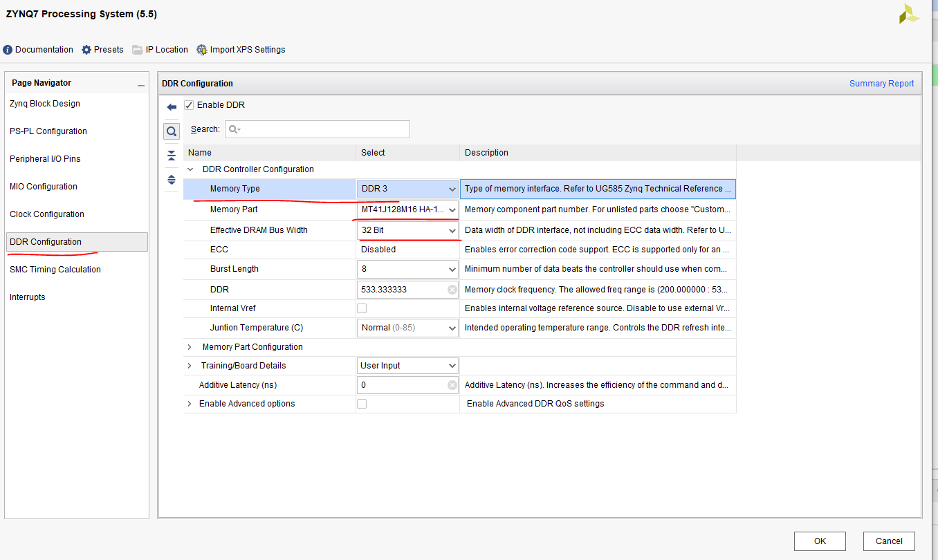938x560 pixels.
Task: Go to Zynq Block Design page
Action: 45,104
